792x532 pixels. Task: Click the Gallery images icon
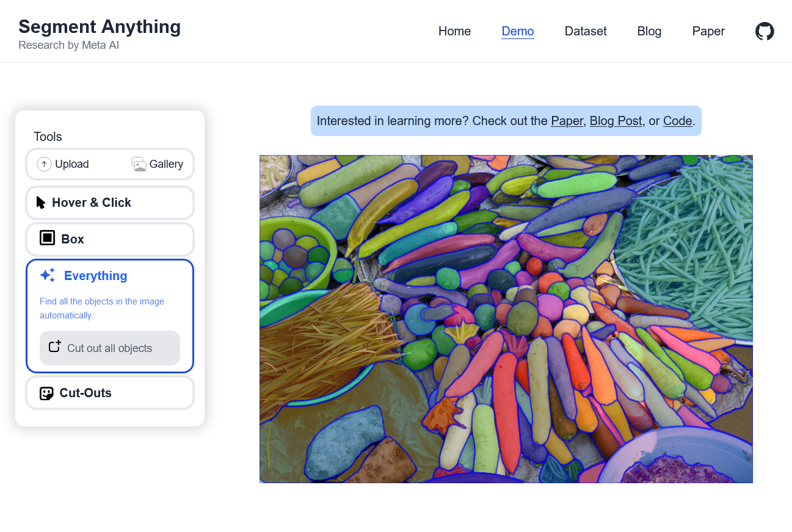click(x=139, y=164)
